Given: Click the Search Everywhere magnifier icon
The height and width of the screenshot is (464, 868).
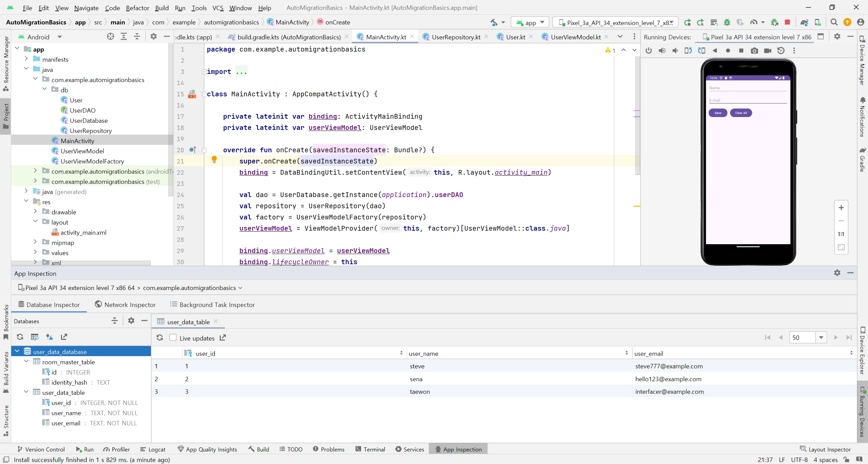Looking at the screenshot, I should tap(834, 22).
